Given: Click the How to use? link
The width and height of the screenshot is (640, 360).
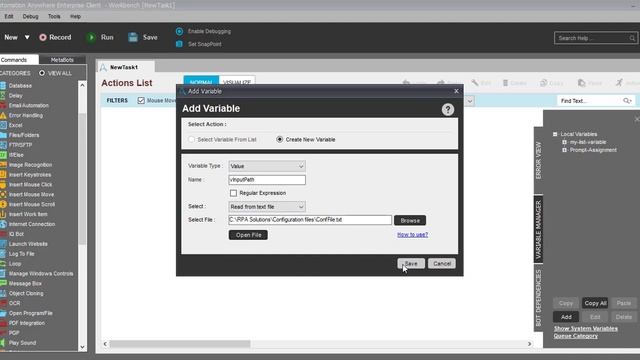Looking at the screenshot, I should [412, 235].
